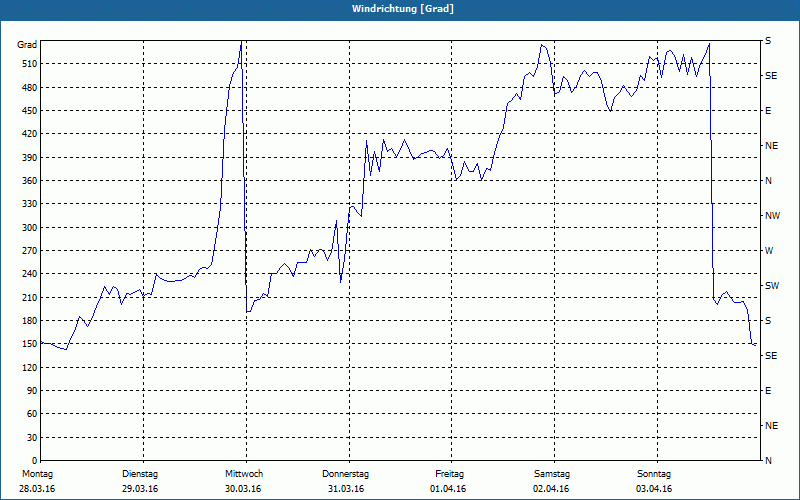The width and height of the screenshot is (800, 500).
Task: Click the 'Grad' y-axis unit label
Action: pos(27,45)
